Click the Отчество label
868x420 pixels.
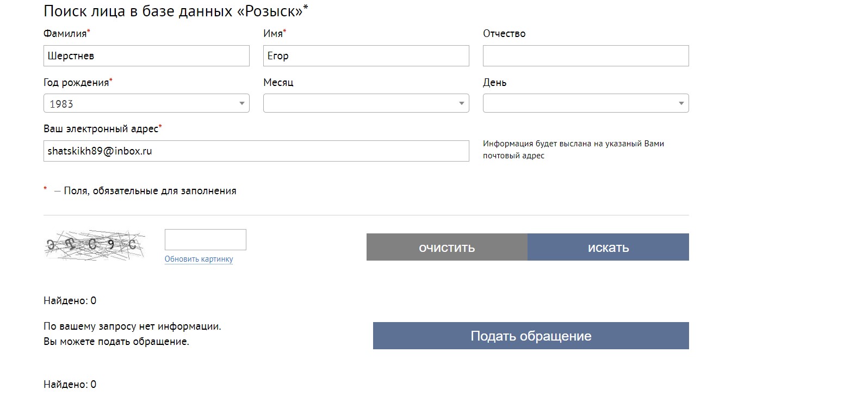(504, 34)
